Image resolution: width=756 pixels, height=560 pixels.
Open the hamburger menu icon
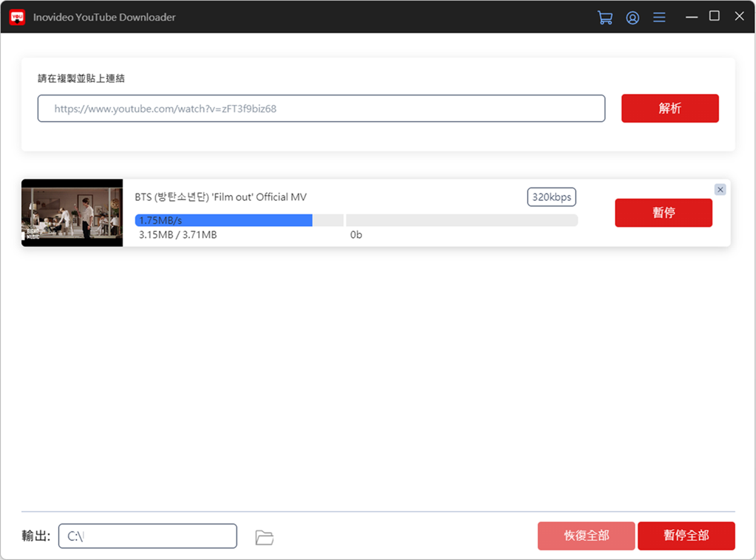(x=659, y=18)
